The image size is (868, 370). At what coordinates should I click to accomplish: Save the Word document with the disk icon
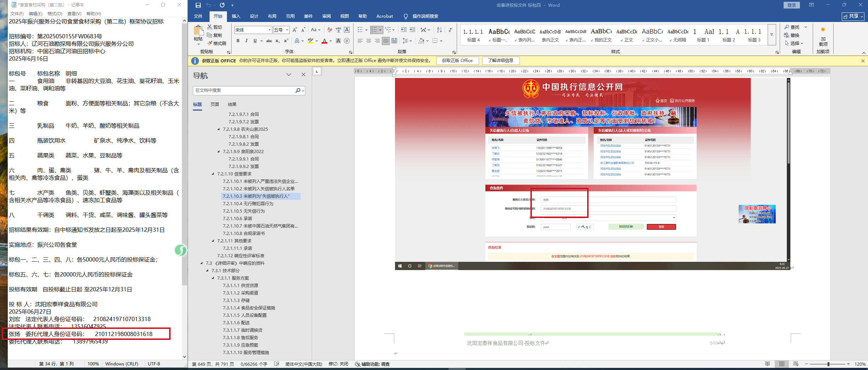(x=198, y=5)
